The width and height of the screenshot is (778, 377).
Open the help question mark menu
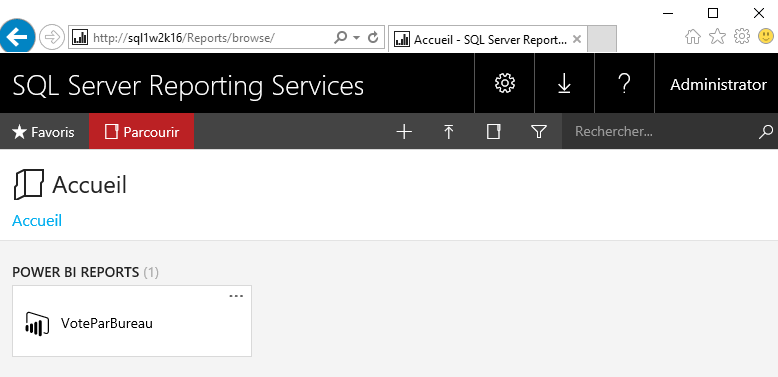tap(625, 83)
